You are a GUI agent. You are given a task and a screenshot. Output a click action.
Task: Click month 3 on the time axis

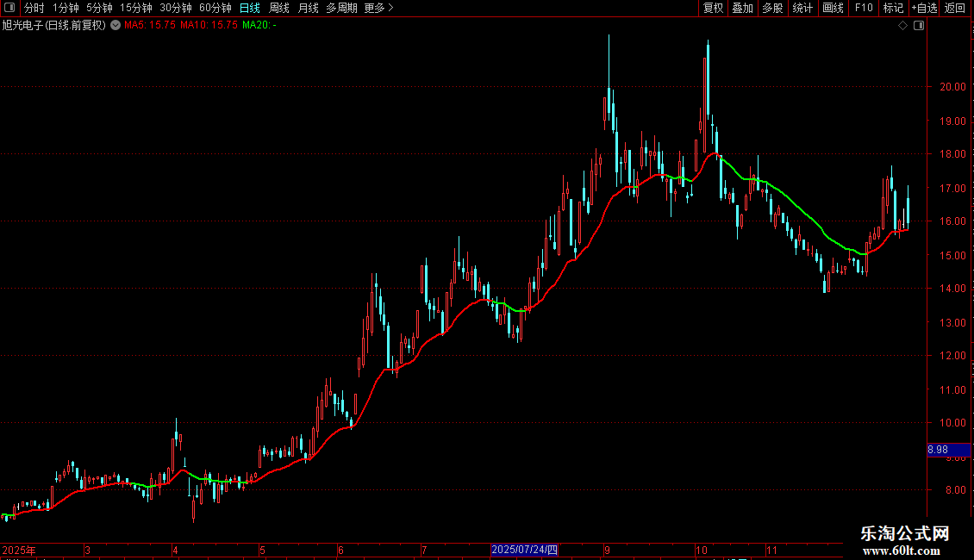click(x=88, y=550)
